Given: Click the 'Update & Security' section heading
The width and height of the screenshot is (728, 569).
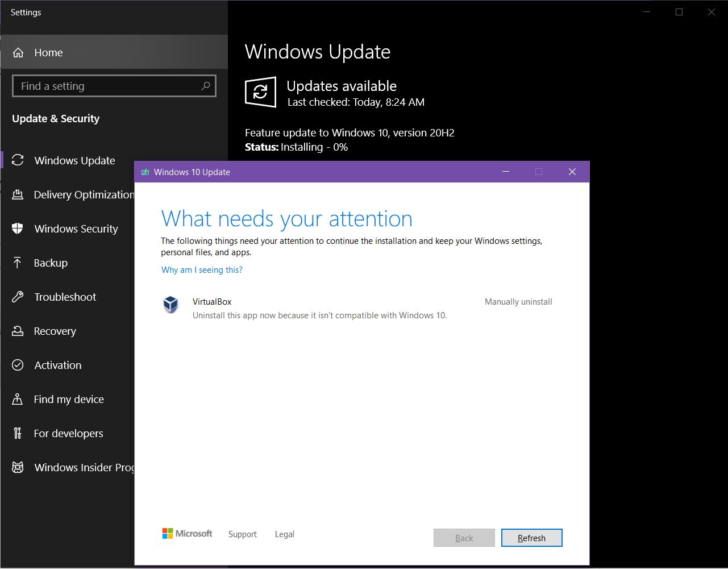Looking at the screenshot, I should [x=56, y=119].
